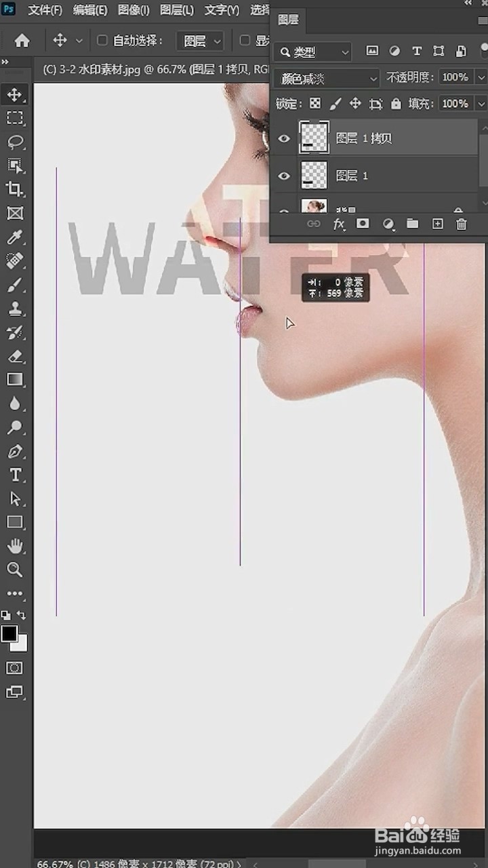Open the 文件(F) menu
This screenshot has width=488, height=868.
point(45,10)
